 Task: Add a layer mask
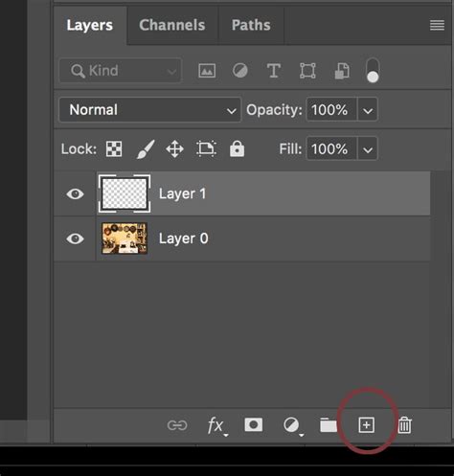point(254,425)
